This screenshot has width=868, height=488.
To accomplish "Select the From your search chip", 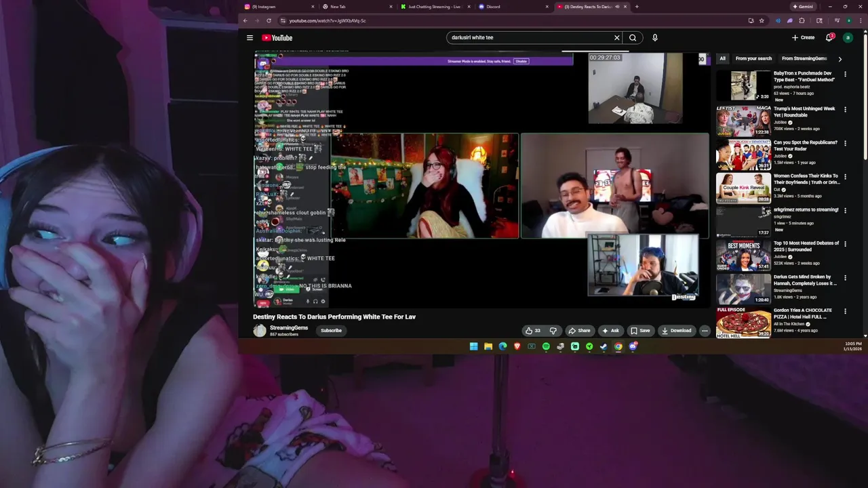I will (x=753, y=59).
